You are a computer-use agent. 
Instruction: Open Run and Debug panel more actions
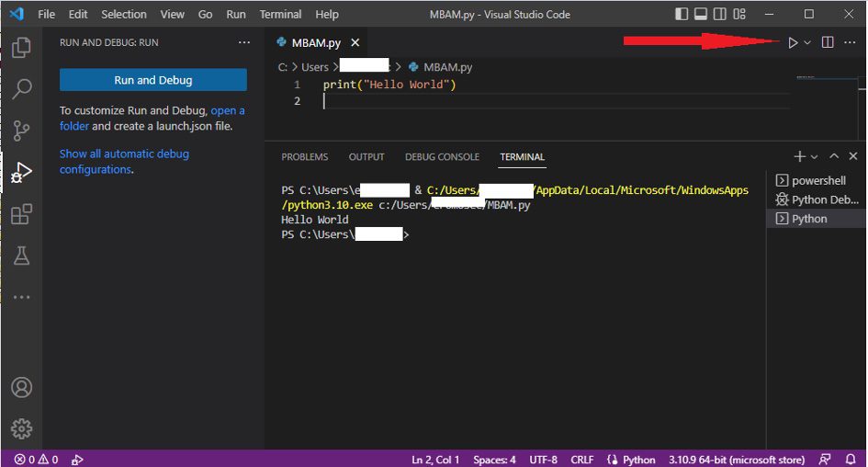[244, 42]
